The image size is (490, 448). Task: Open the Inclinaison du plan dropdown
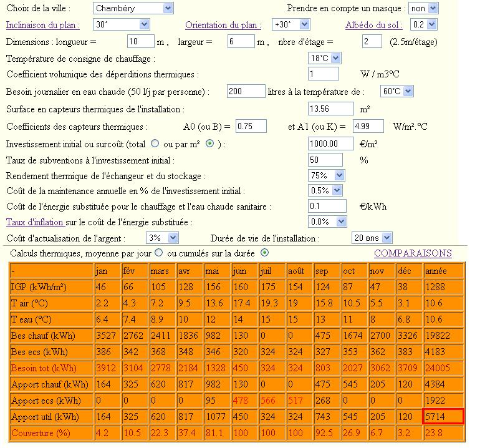(x=122, y=24)
